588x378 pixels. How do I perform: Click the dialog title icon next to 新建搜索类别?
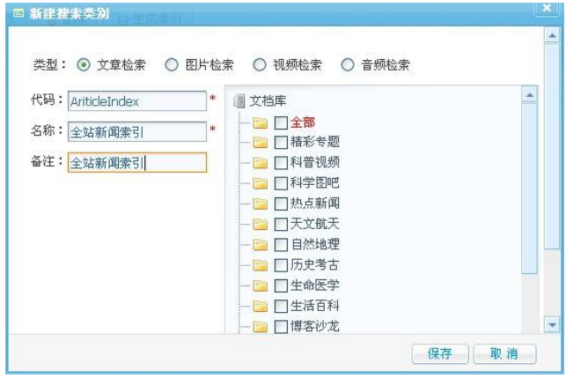tap(18, 13)
